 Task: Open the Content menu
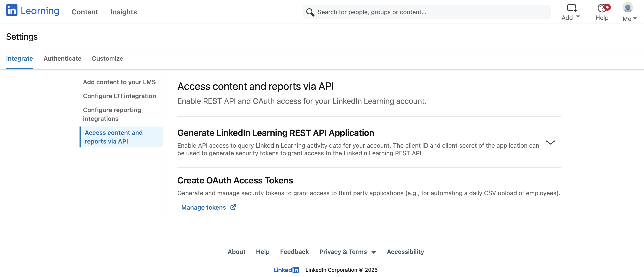point(85,12)
